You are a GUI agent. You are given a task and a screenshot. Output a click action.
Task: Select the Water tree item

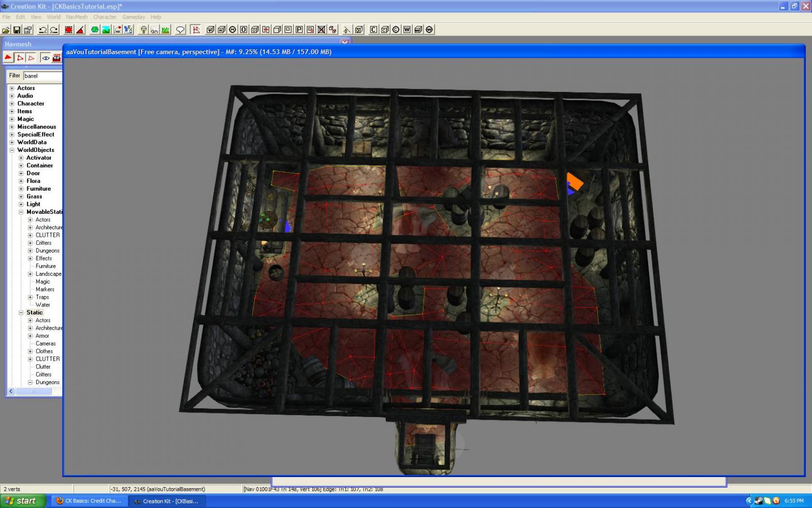click(x=43, y=305)
